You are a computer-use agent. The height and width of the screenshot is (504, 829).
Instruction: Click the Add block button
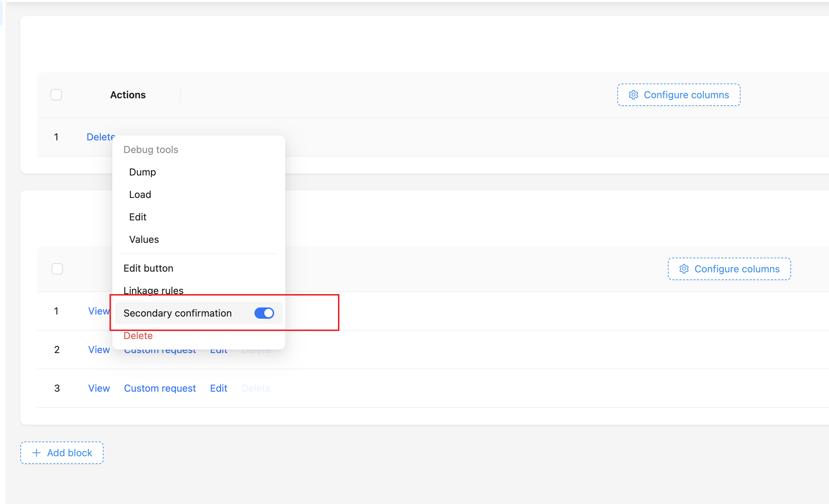[x=62, y=453]
